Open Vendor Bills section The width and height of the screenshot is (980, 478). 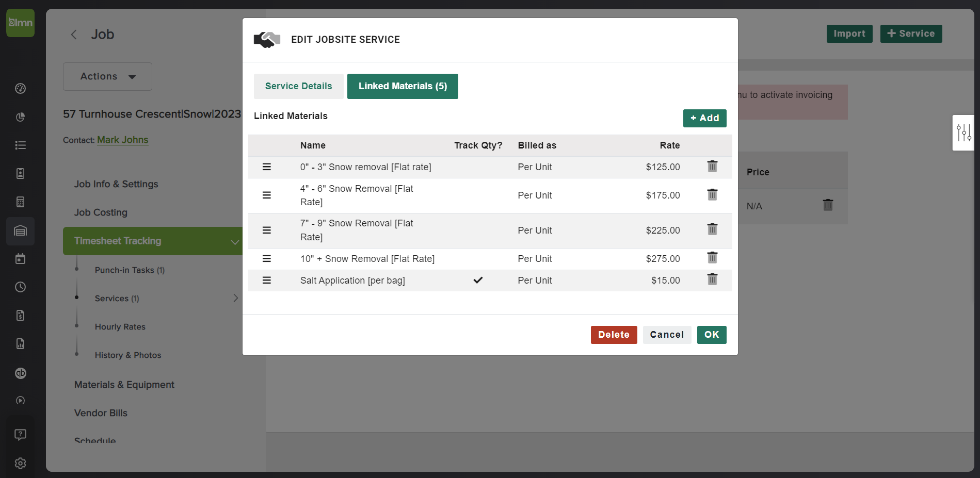pos(101,413)
